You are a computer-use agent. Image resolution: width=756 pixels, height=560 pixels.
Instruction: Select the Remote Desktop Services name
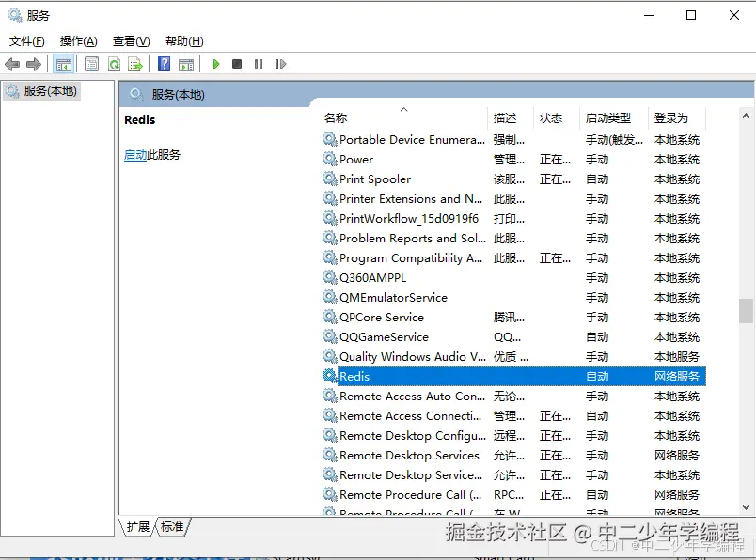pos(409,456)
